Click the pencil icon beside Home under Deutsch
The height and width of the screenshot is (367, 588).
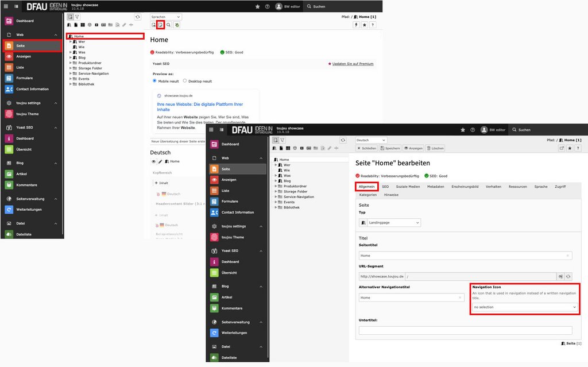point(160,161)
